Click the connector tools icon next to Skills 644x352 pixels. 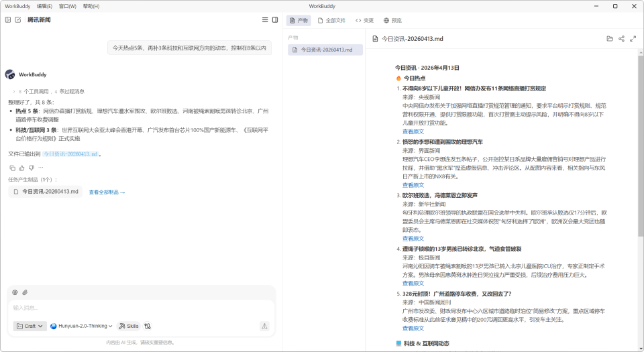[x=148, y=326]
